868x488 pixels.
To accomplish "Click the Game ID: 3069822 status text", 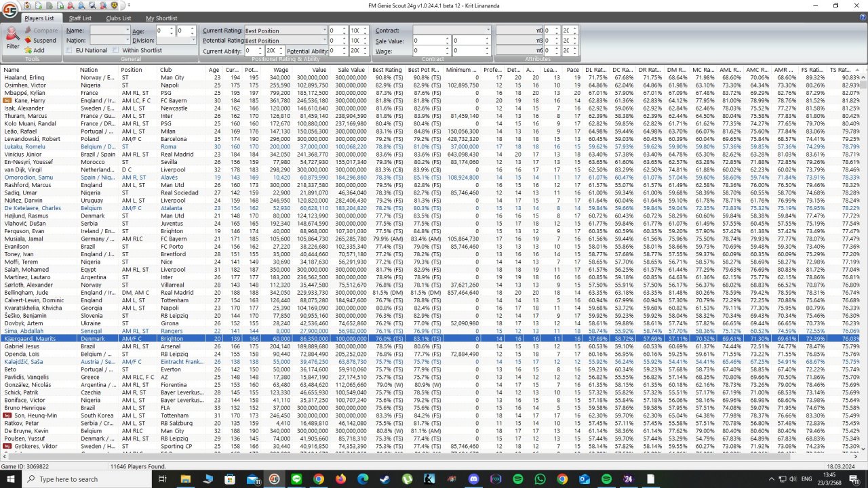I will tap(24, 466).
